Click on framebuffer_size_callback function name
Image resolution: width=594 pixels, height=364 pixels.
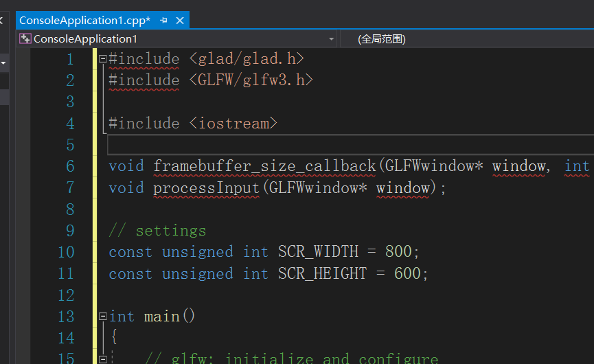pyautogui.click(x=264, y=166)
